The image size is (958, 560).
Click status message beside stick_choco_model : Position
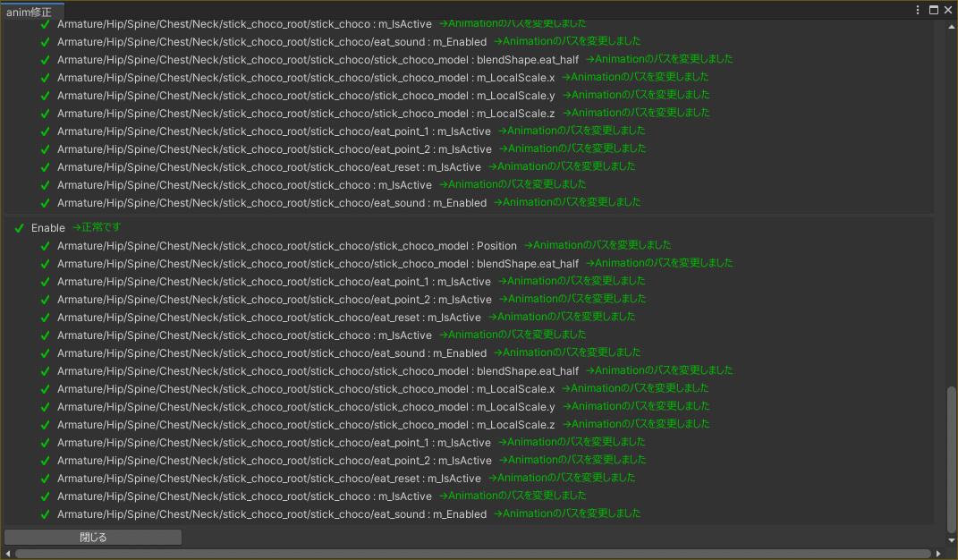point(598,245)
